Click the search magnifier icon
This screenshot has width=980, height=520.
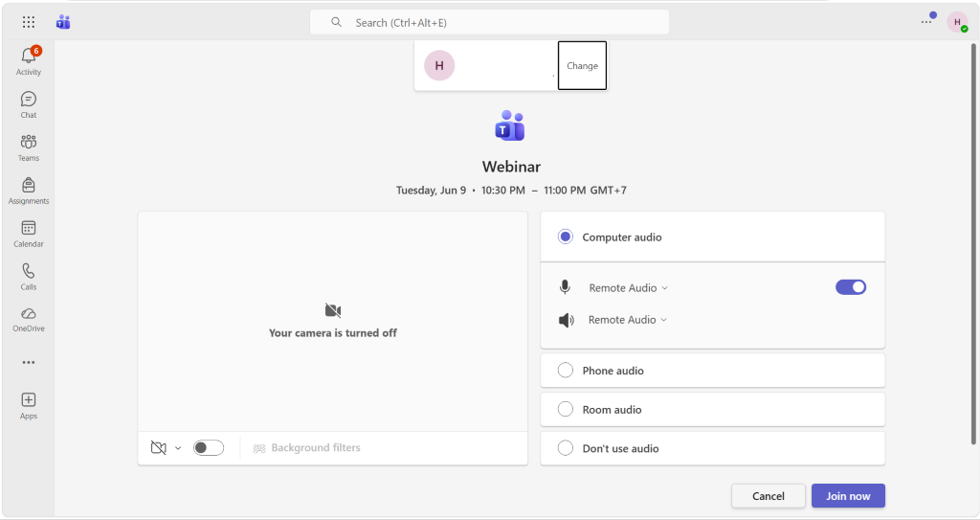(336, 23)
